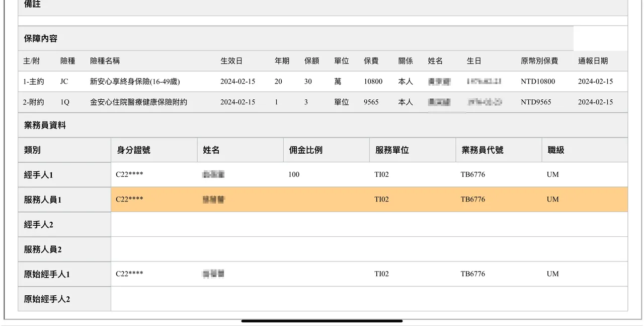The width and height of the screenshot is (644, 326).
Task: Select the 身分證號 column header
Action: (133, 150)
